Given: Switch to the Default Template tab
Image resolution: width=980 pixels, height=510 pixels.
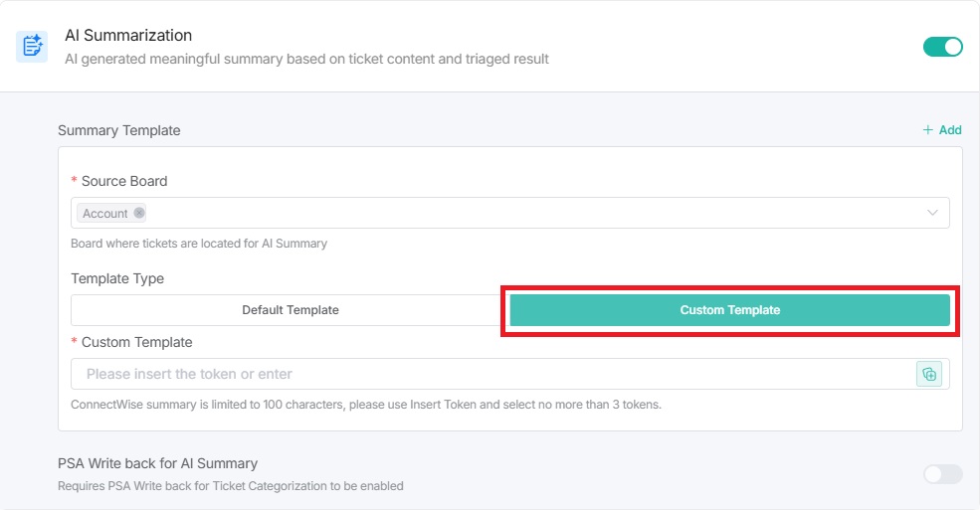Looking at the screenshot, I should coord(290,310).
